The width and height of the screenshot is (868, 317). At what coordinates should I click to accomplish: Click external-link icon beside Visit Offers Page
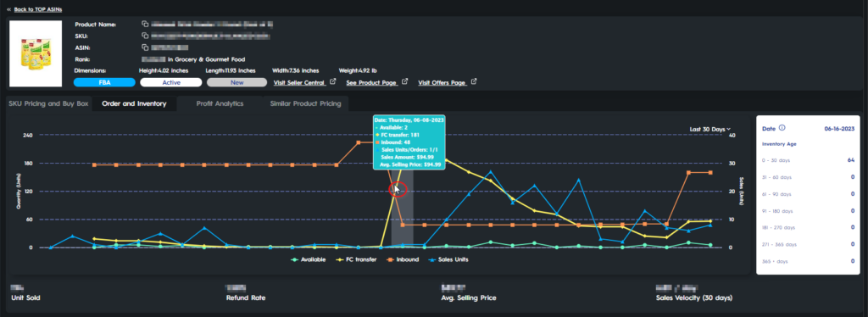point(473,82)
